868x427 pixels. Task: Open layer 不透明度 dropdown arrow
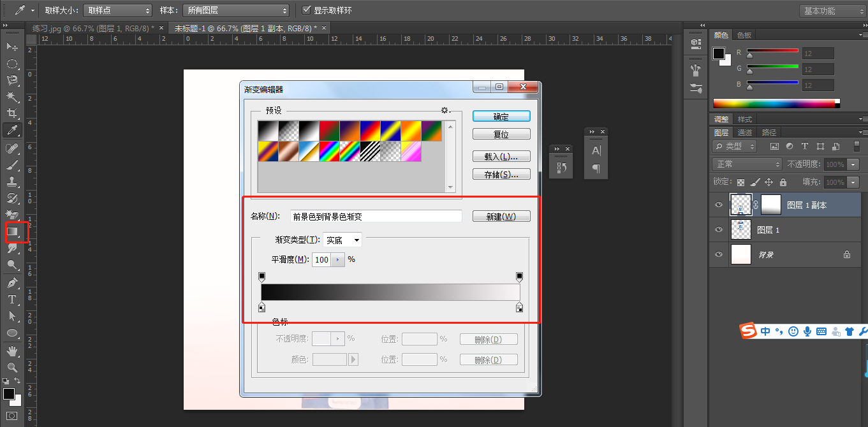[853, 164]
